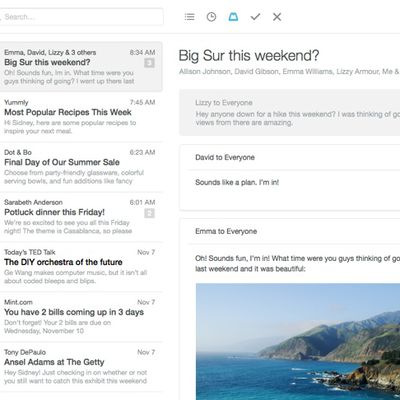This screenshot has width=400, height=400.
Task: Click sender Tony DePaulo in the list
Action: tap(25, 352)
